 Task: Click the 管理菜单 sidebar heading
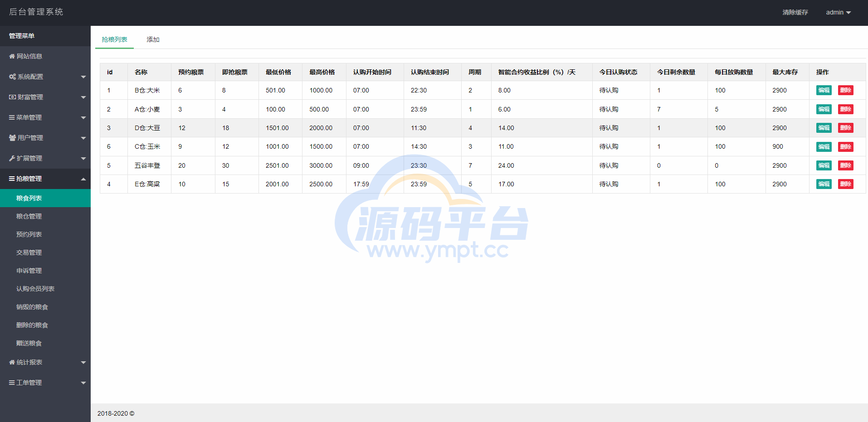coord(22,36)
